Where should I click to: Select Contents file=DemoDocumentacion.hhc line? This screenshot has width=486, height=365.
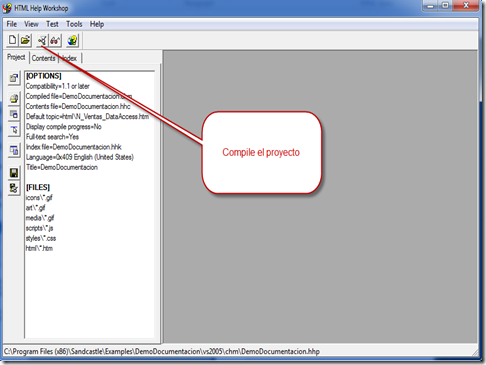(x=78, y=106)
